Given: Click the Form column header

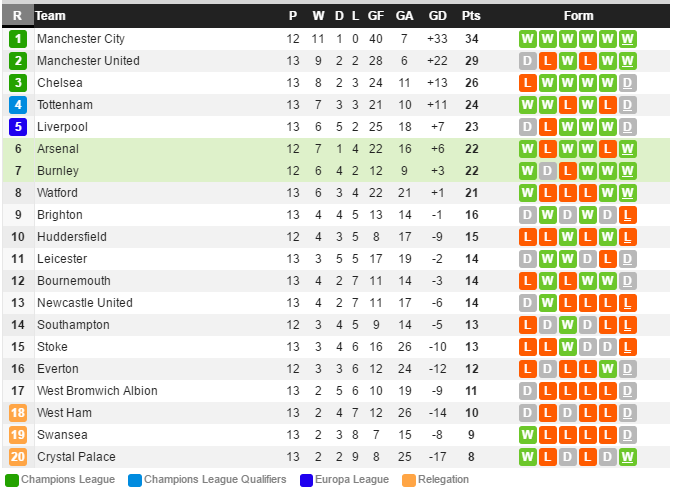Looking at the screenshot, I should coord(578,16).
